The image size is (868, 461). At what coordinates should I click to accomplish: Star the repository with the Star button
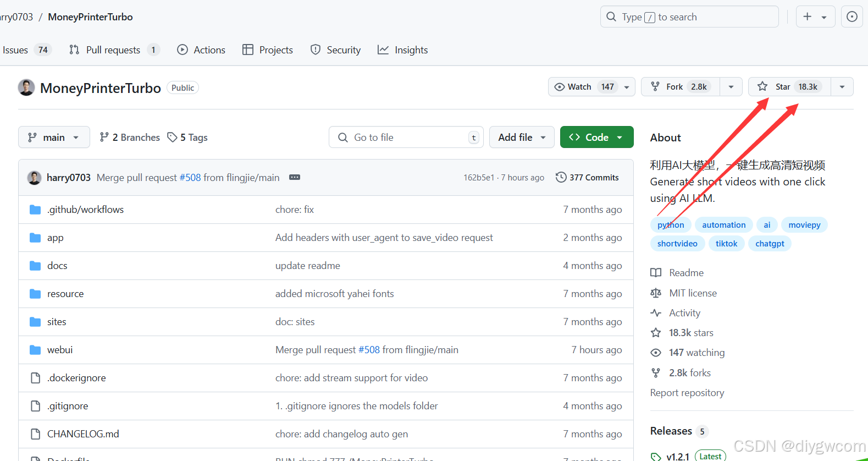790,87
